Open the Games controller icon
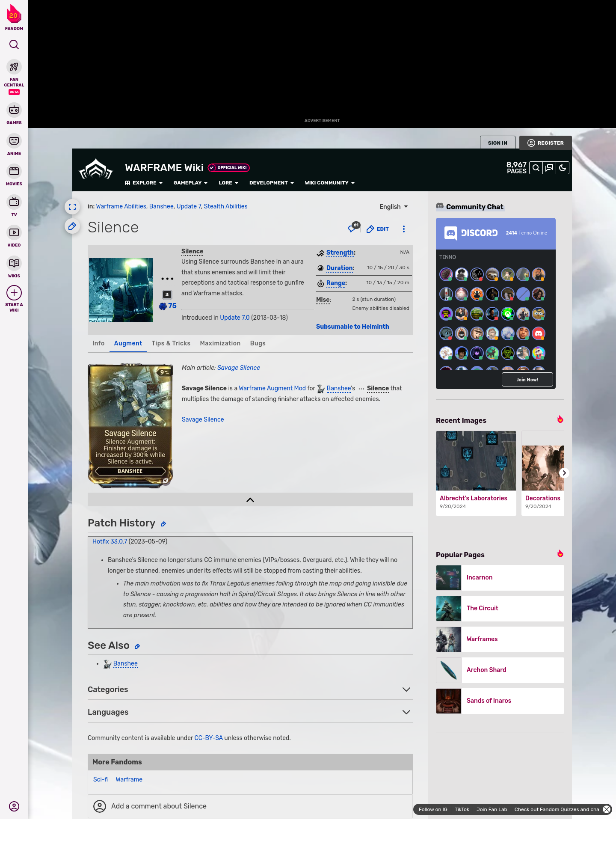616x856 pixels. pyautogui.click(x=14, y=110)
